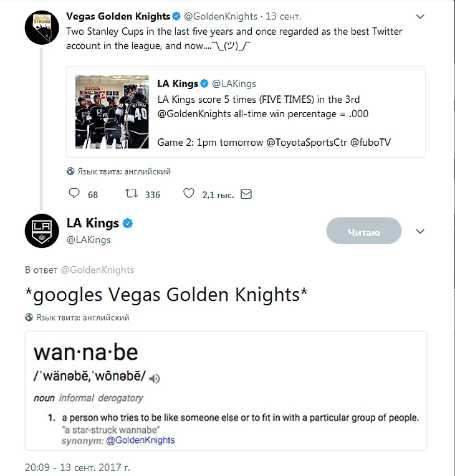The image size is (455, 476).
Task: Click the retweet arrows icon
Action: tap(132, 194)
